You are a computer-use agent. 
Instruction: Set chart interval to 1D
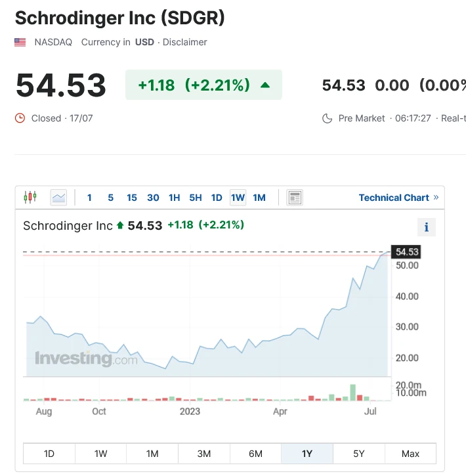coord(217,198)
